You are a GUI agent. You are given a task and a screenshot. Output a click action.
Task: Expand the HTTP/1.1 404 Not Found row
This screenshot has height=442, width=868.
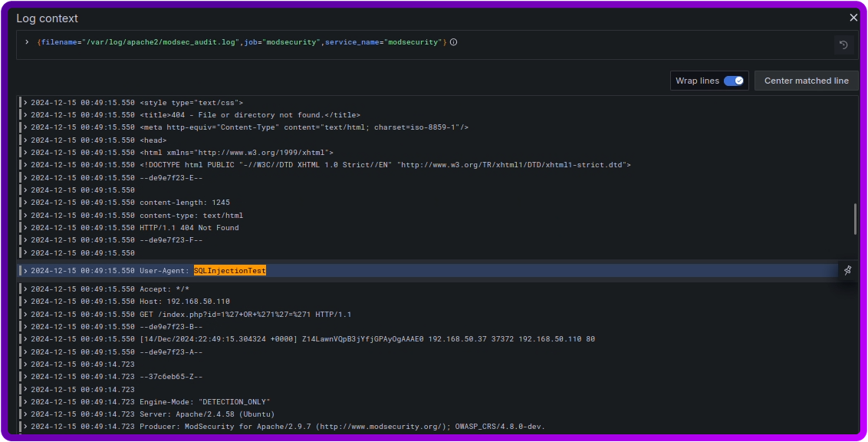pos(25,228)
